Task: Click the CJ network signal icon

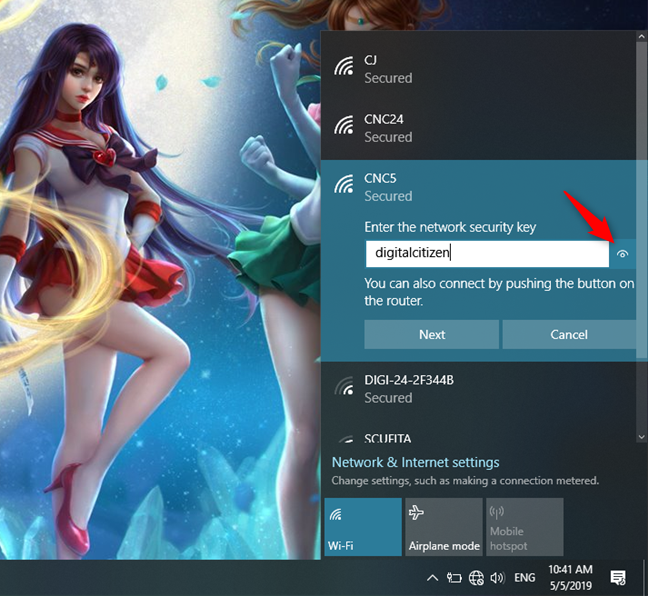Action: (x=344, y=66)
